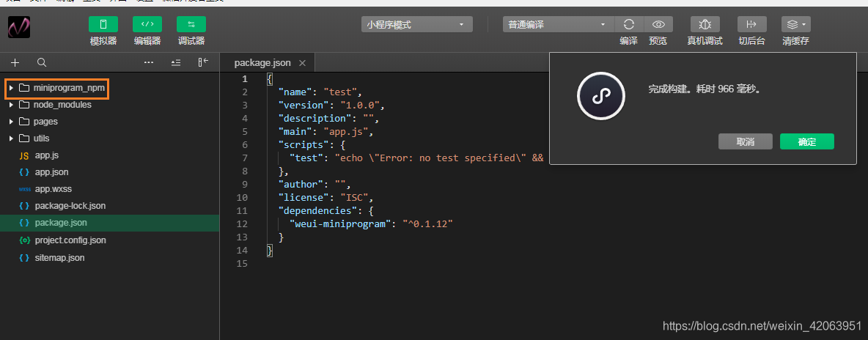
Task: Expand the pages folder arrow
Action: (11, 122)
